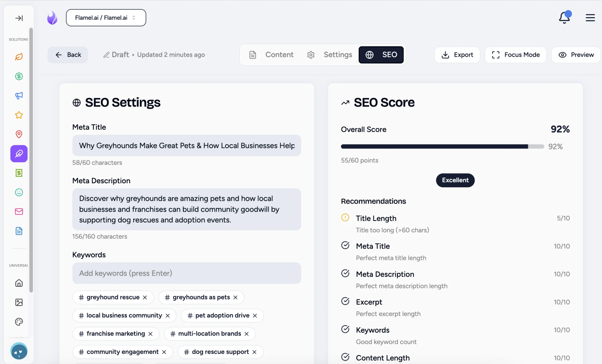602x364 pixels.
Task: Enable Focus Mode
Action: [515, 55]
